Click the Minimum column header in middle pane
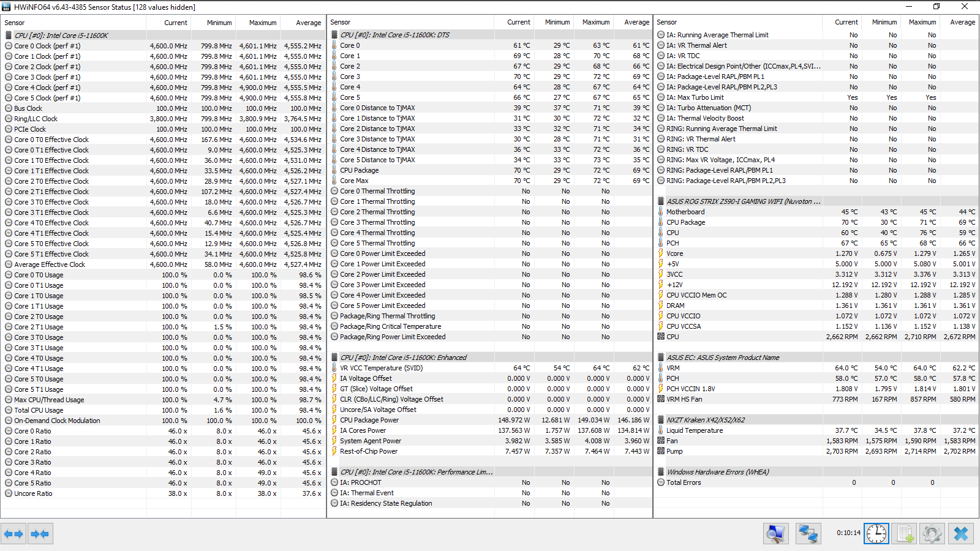This screenshot has height=551, width=980. [554, 22]
